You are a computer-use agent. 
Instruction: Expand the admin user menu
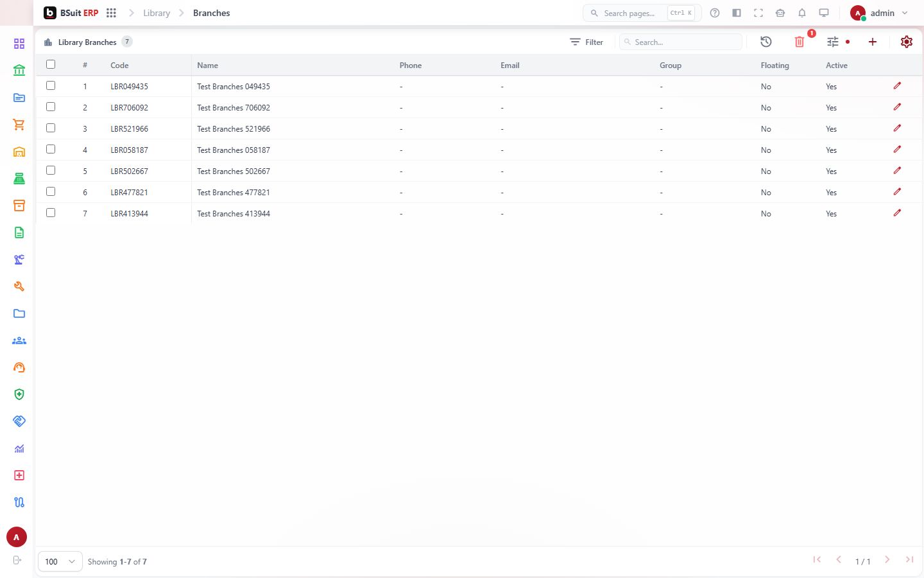click(879, 13)
